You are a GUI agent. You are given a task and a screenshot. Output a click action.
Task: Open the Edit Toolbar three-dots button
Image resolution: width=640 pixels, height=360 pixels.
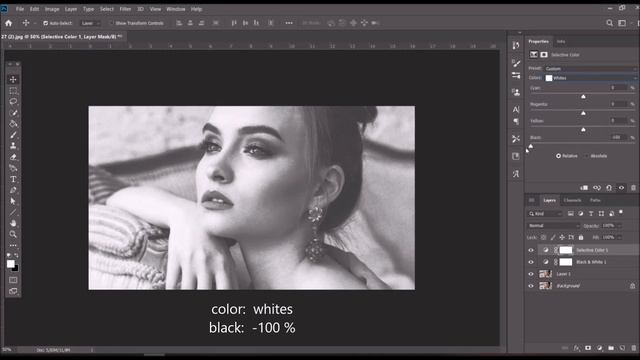coord(13,246)
